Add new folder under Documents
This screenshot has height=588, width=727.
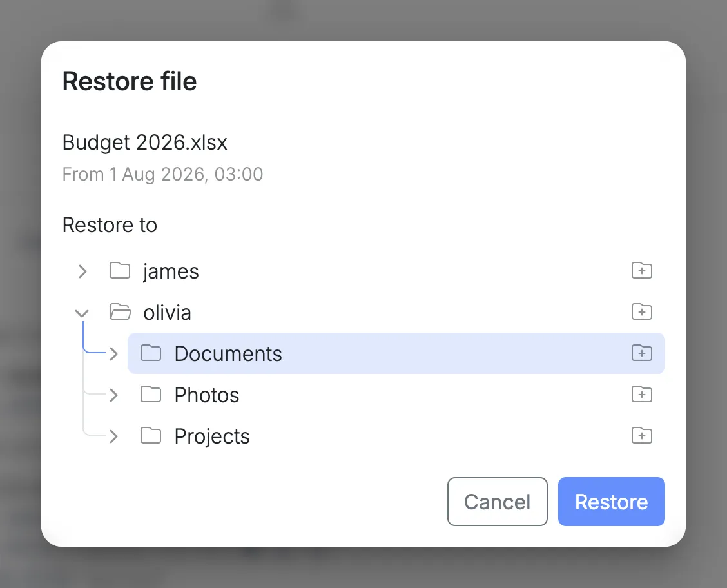point(642,353)
